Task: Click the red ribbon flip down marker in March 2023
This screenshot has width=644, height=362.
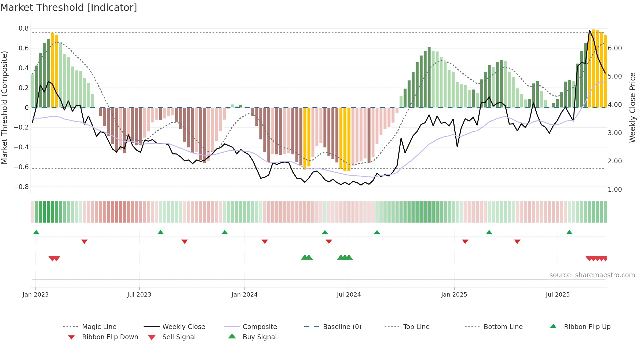Action: click(x=84, y=242)
